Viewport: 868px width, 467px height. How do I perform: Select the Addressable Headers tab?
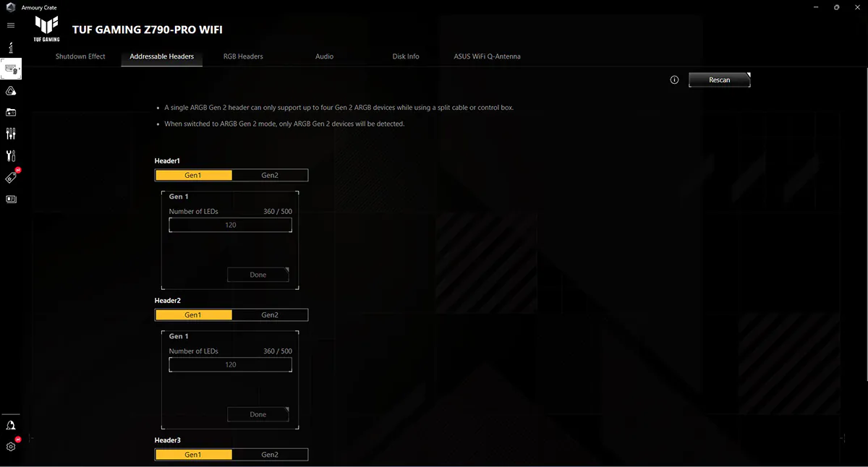tap(162, 56)
